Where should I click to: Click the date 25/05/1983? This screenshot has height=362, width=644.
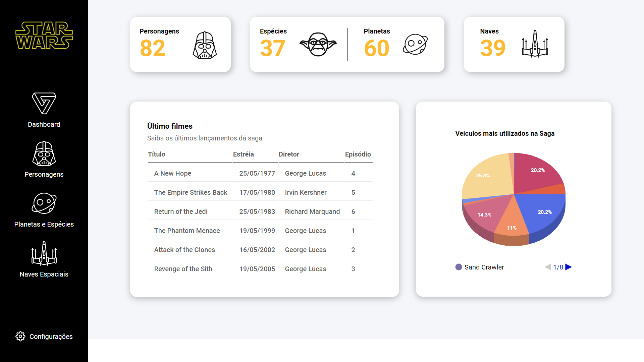(x=257, y=212)
